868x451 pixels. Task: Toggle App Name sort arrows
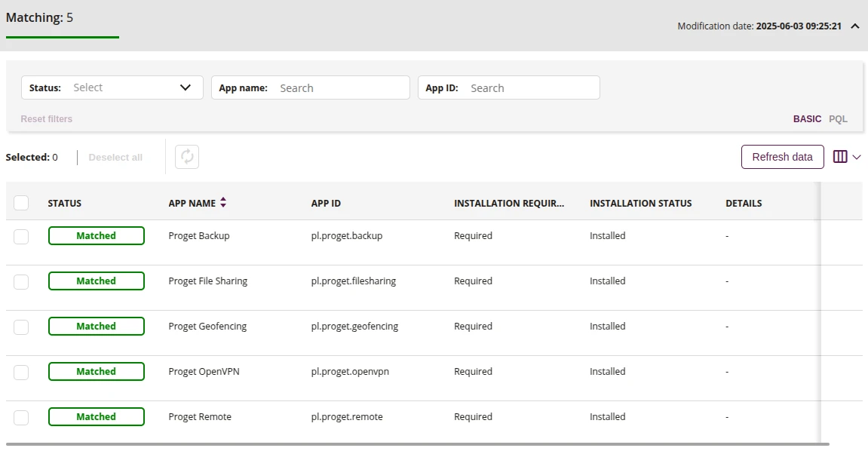[x=223, y=203]
